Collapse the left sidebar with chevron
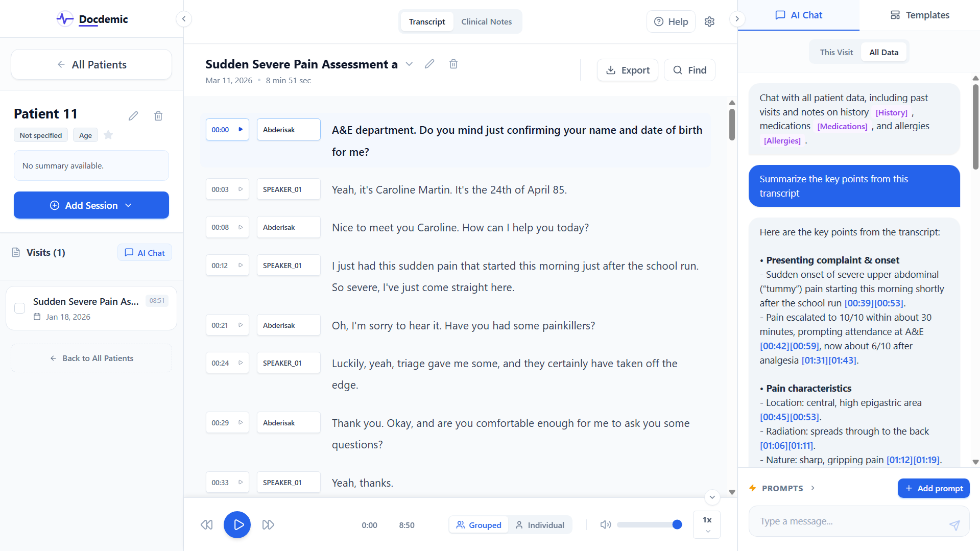 click(x=184, y=19)
